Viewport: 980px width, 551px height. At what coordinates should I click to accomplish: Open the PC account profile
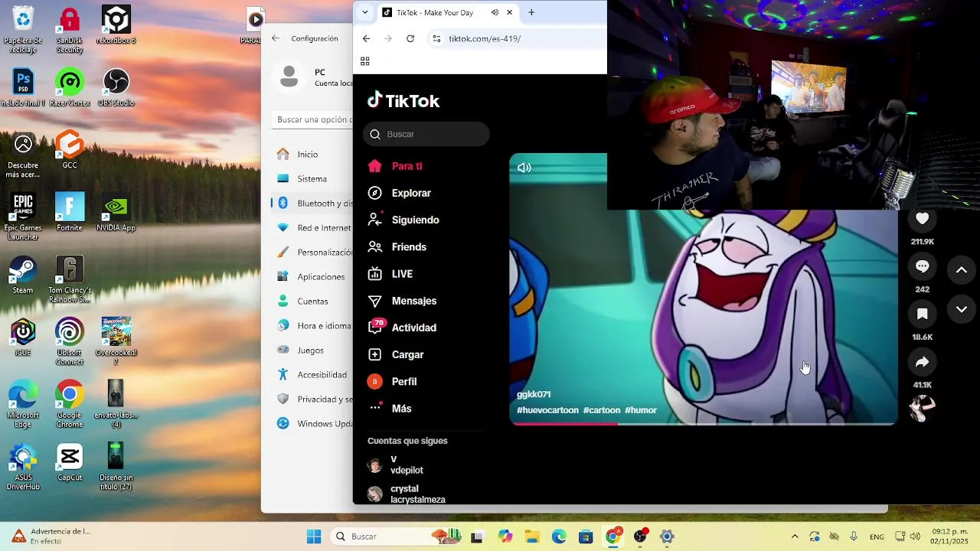tap(312, 77)
